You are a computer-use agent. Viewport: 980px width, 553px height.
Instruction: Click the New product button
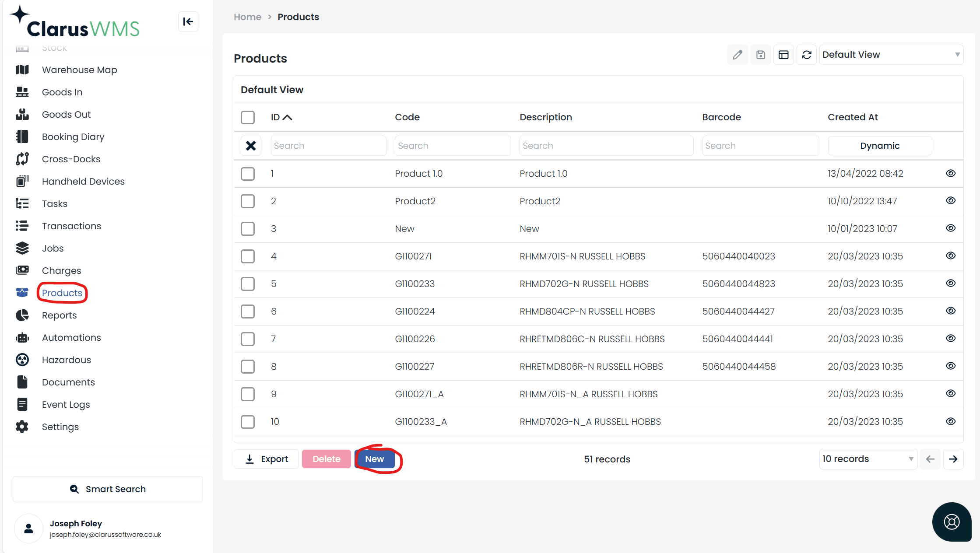375,459
